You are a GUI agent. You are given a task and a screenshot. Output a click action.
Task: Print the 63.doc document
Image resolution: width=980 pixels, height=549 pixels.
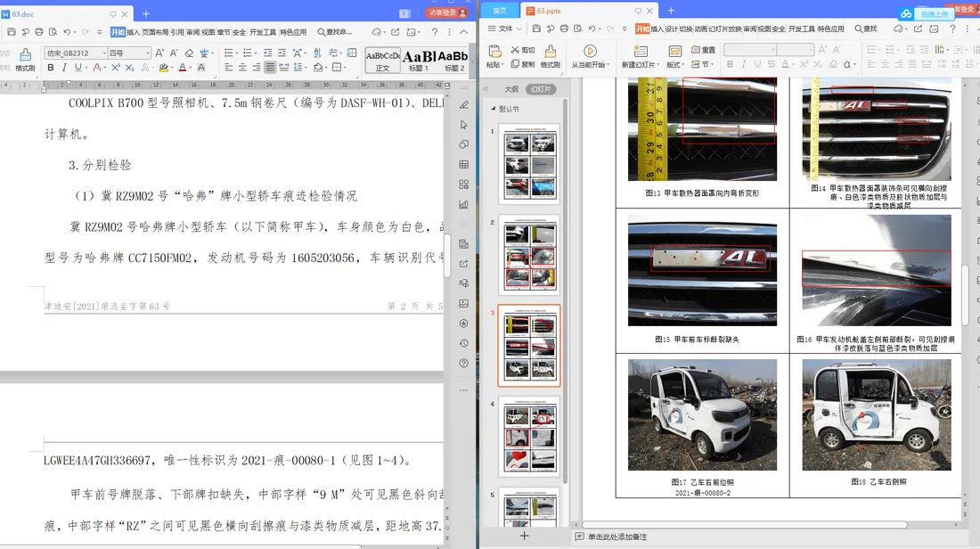[38, 32]
